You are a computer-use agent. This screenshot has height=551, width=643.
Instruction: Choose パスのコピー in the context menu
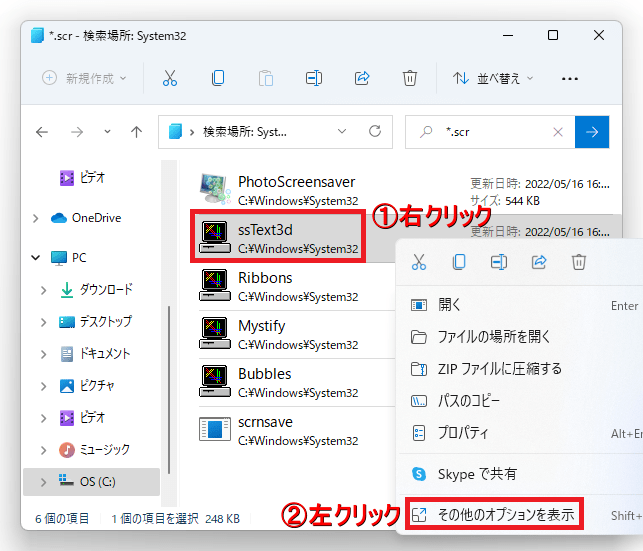pos(521,401)
